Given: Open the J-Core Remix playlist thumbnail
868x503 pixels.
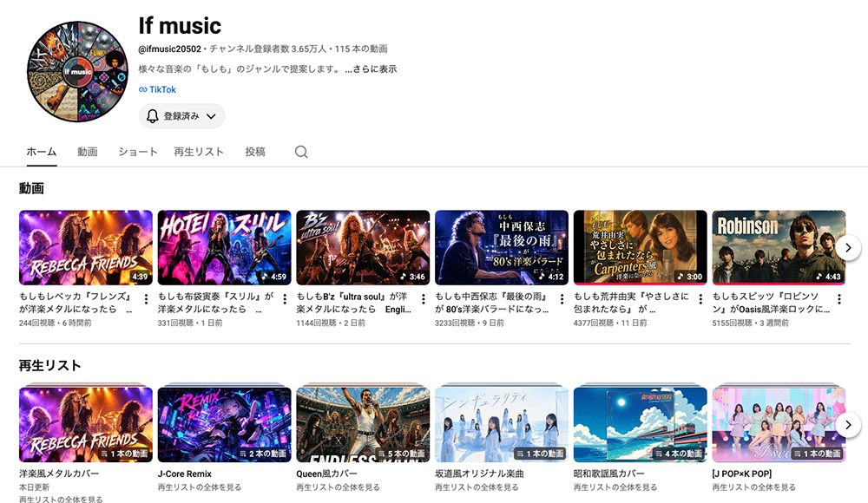Looking at the screenshot, I should pos(224,424).
